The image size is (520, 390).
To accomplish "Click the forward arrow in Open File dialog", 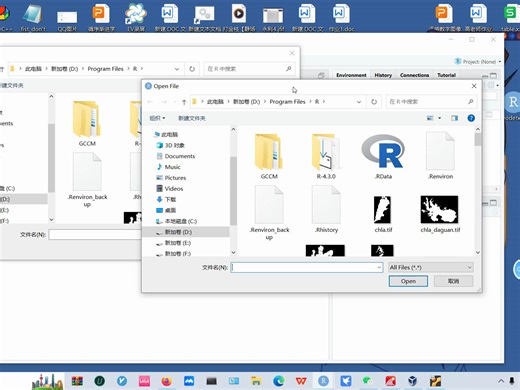I will tap(164, 102).
